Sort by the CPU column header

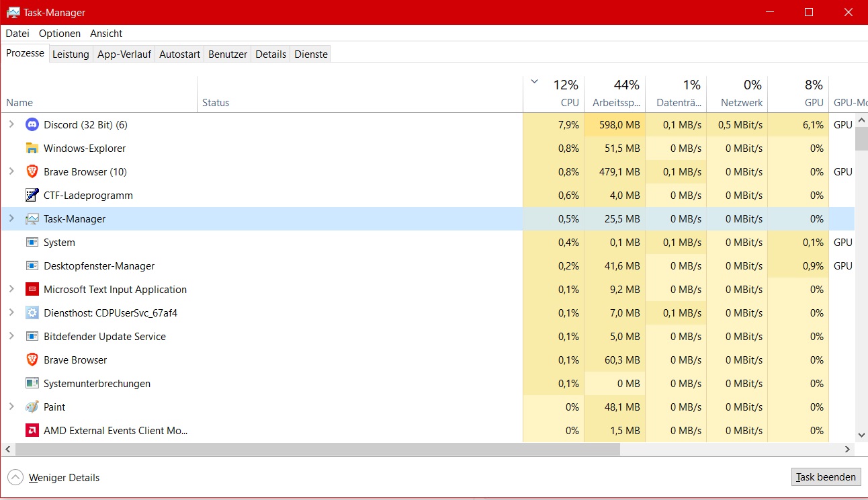click(x=554, y=94)
